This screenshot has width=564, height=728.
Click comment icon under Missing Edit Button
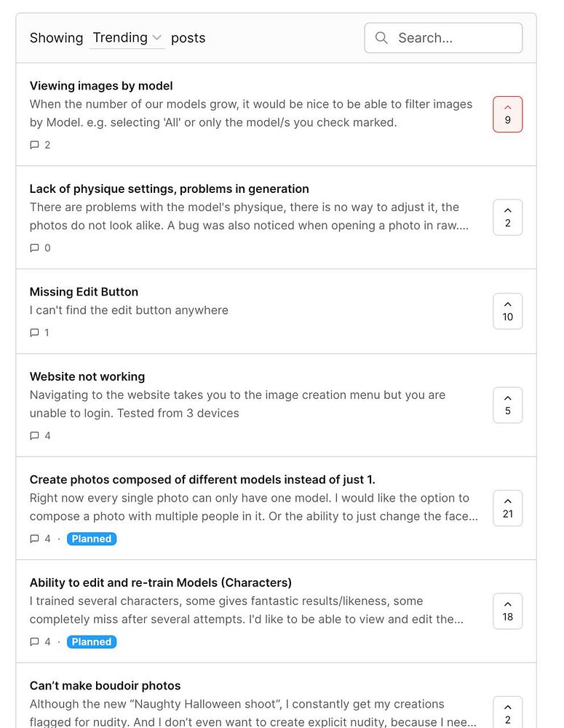click(x=34, y=333)
